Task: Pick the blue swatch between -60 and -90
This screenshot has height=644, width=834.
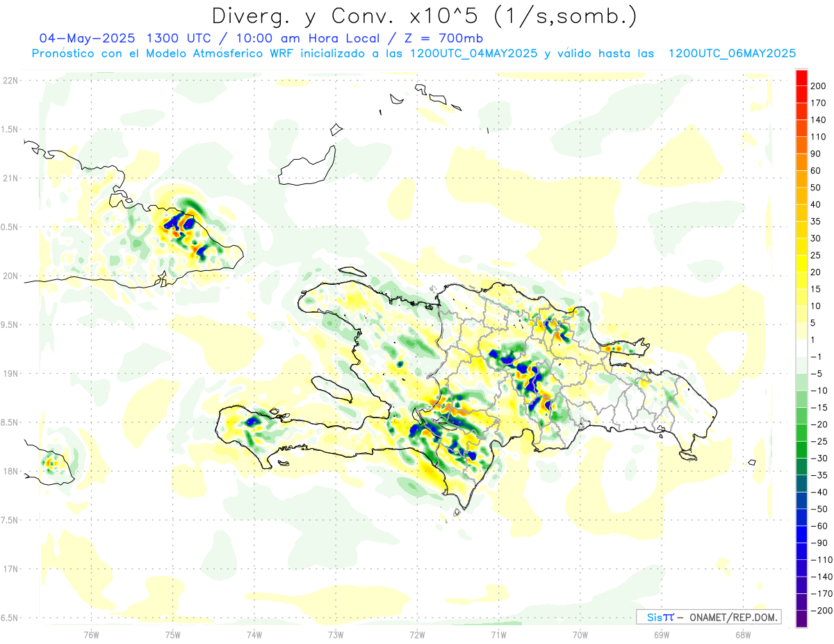Action: tap(802, 534)
